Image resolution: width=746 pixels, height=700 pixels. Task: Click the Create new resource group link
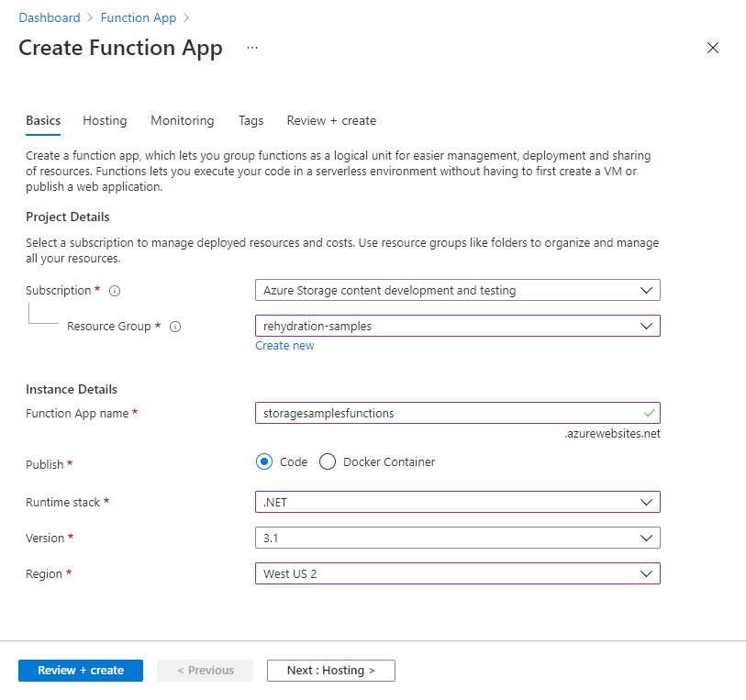click(284, 345)
